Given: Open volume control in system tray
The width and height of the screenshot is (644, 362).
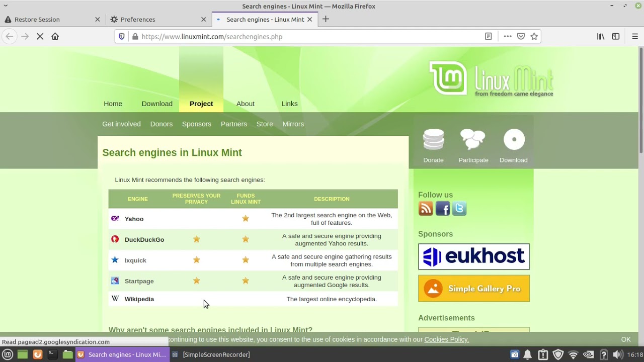Looking at the screenshot, I should pyautogui.click(x=618, y=354).
